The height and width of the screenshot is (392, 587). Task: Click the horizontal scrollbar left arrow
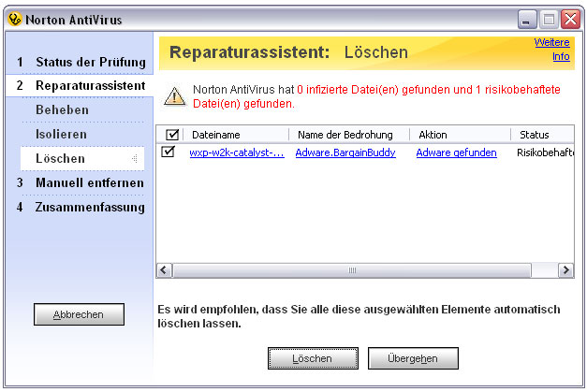tap(164, 270)
